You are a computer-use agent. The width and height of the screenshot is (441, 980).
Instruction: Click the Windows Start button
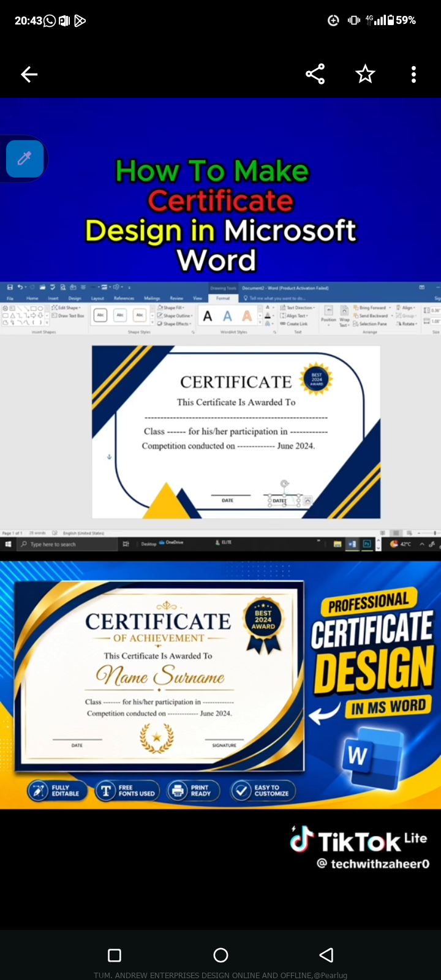8,543
